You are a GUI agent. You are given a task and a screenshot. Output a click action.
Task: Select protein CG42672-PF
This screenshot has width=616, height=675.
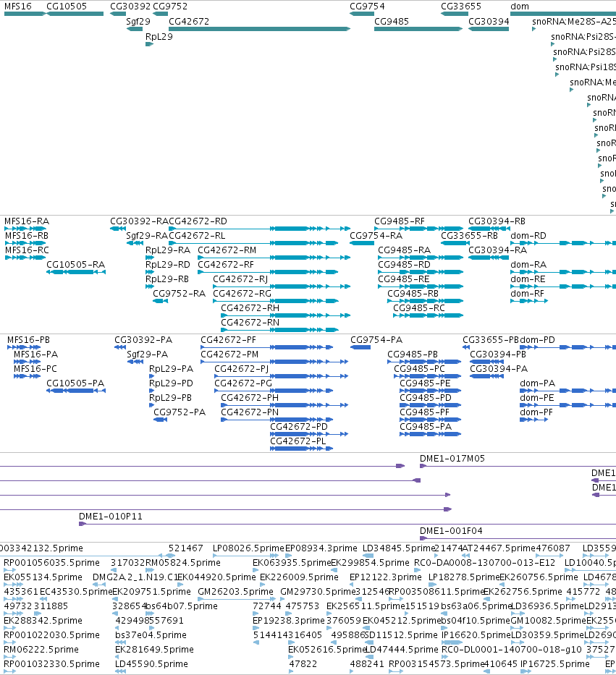228,340
